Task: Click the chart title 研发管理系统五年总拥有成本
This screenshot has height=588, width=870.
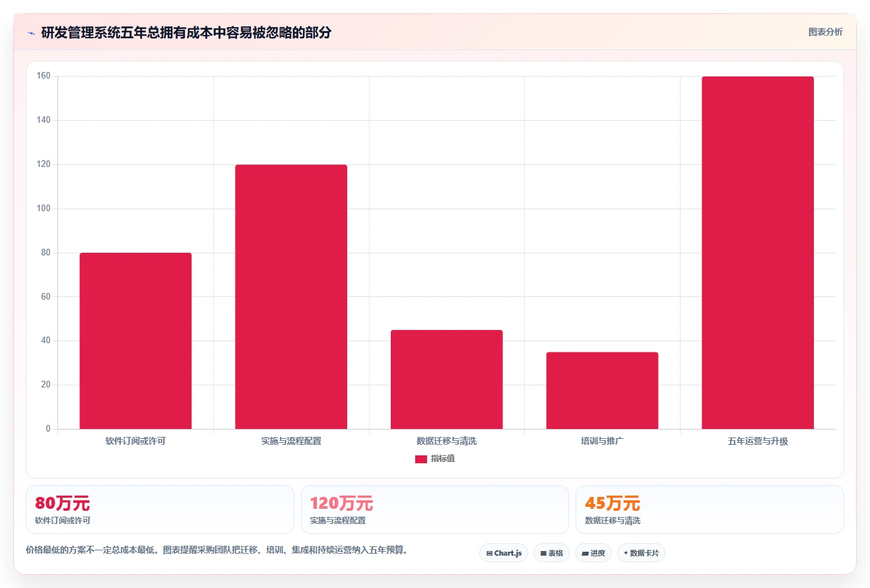Action: pyautogui.click(x=186, y=33)
